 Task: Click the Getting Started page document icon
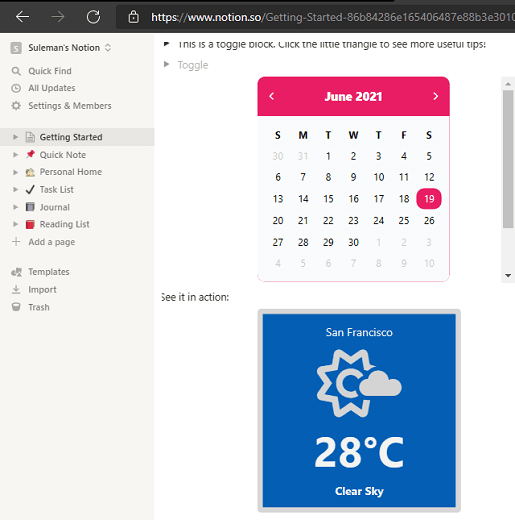(30, 137)
